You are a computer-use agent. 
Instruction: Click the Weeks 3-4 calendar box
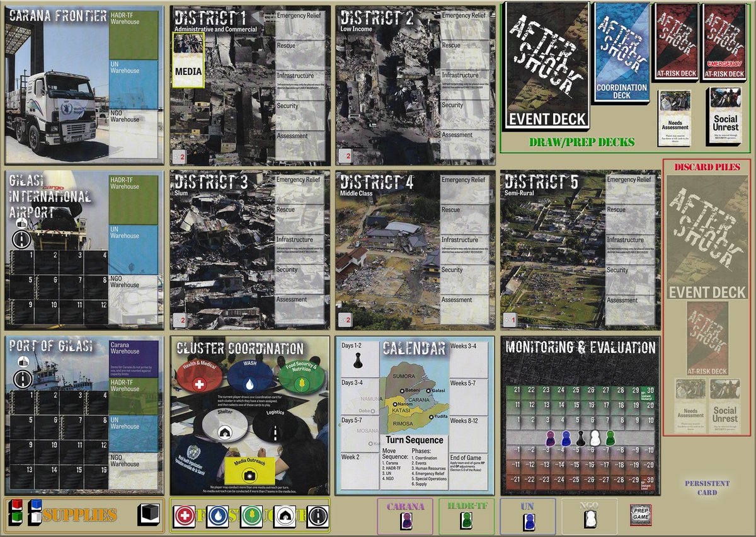pos(467,359)
